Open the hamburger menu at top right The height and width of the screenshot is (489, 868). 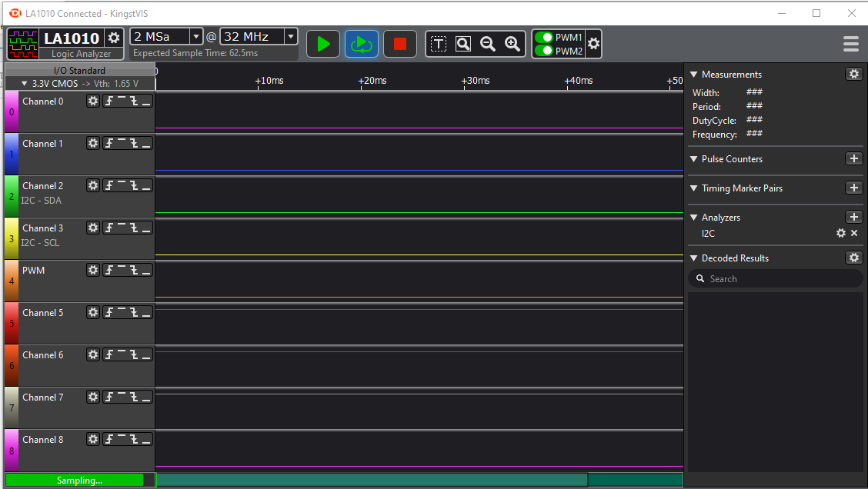click(850, 44)
